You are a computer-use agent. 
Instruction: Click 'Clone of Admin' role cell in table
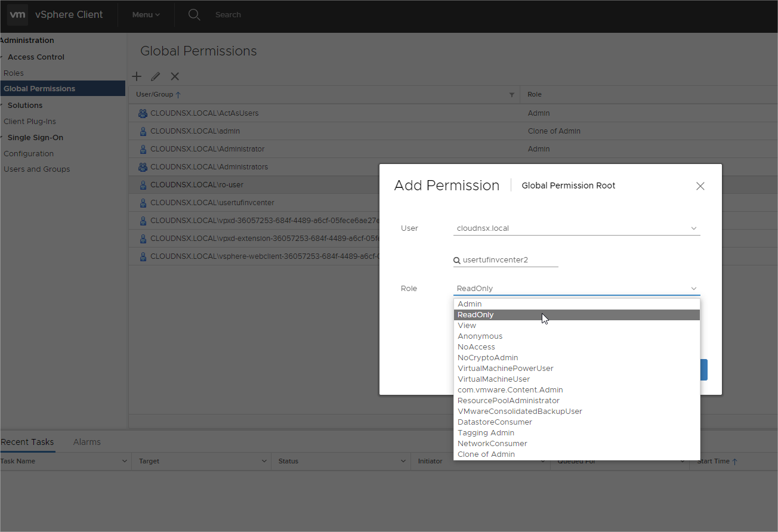tap(554, 131)
